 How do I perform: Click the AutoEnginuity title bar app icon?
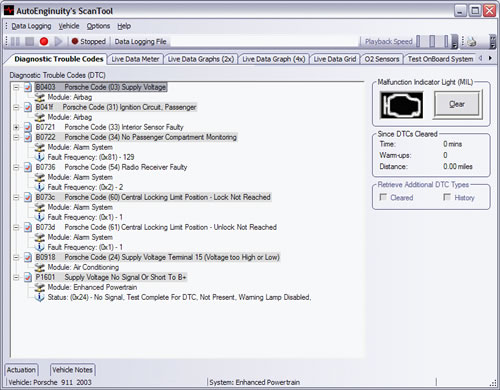click(x=9, y=11)
